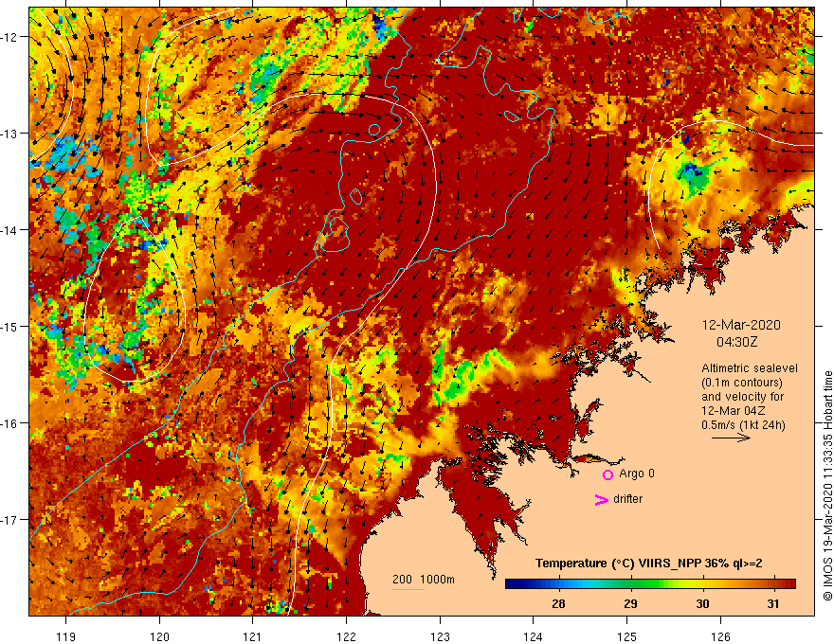Click the '200 1000m' bathymetry label
Image resolution: width=834 pixels, height=644 pixels.
(424, 580)
